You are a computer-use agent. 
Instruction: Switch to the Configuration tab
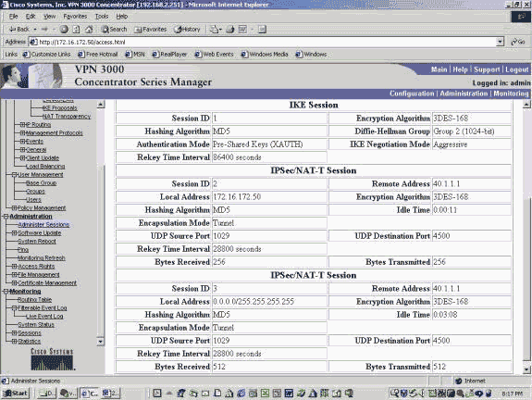(412, 94)
